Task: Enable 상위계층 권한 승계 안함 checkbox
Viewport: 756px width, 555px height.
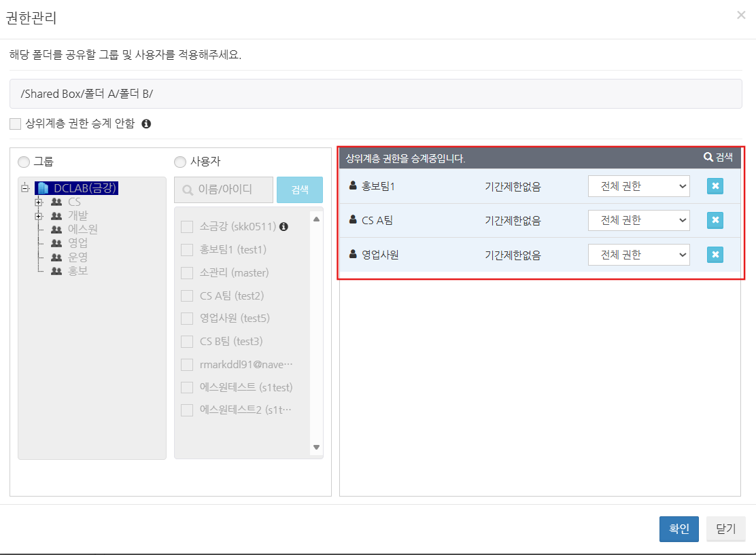Action: tap(16, 124)
